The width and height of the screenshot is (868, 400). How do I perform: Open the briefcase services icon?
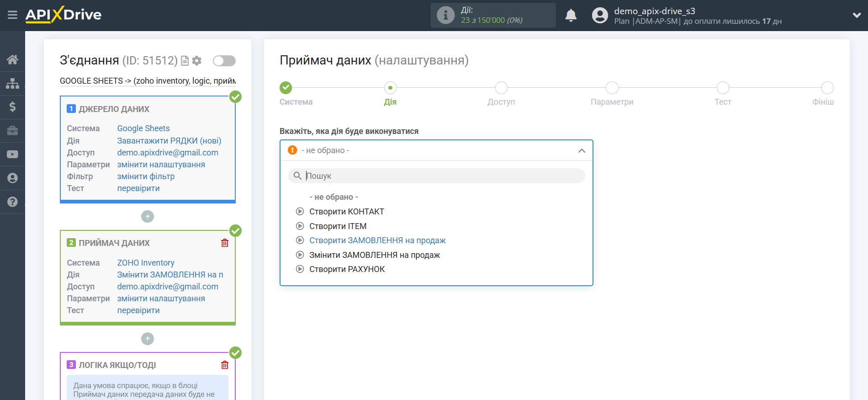[x=12, y=131]
